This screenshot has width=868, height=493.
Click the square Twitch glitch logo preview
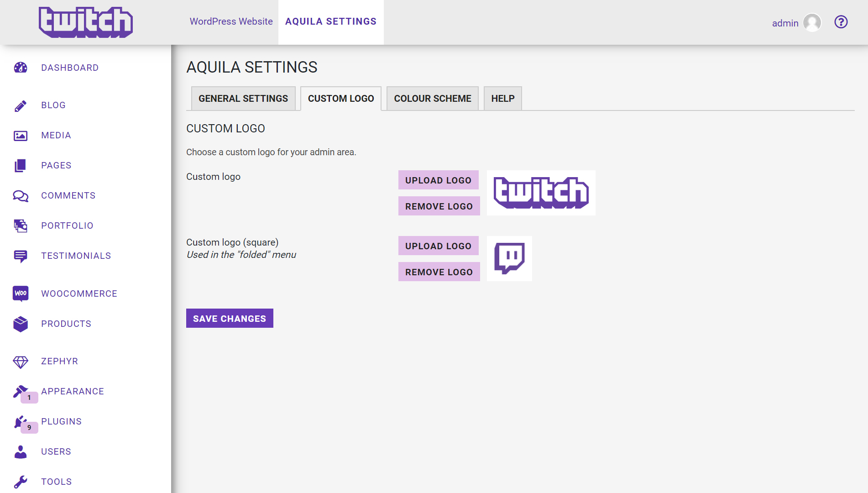click(x=509, y=259)
